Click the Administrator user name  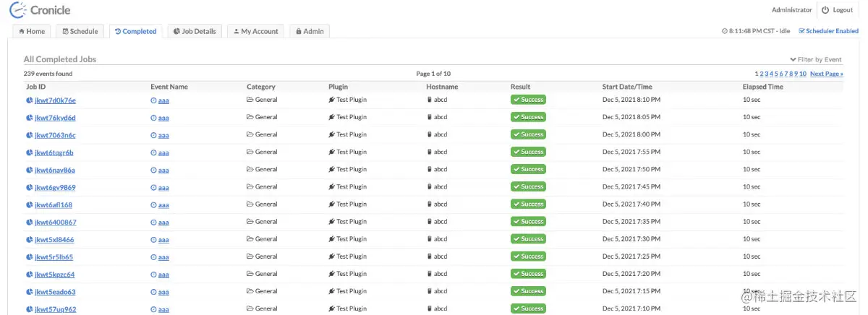[791, 10]
